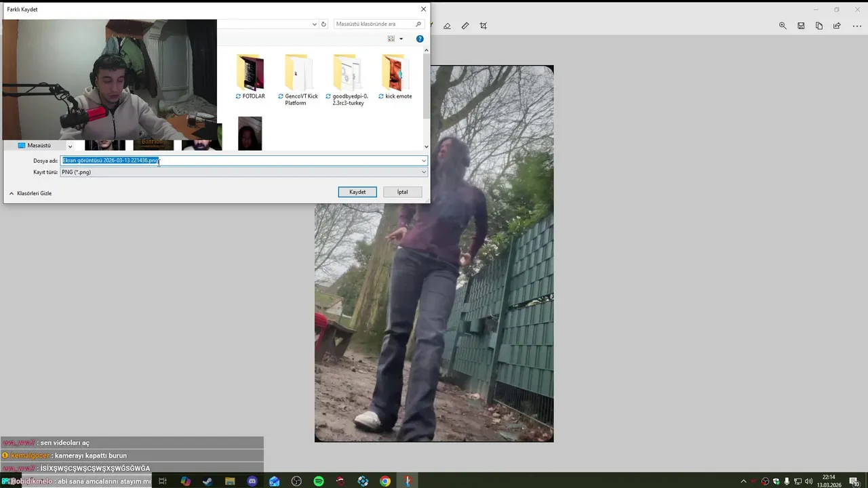Change the view layout icon in dialog
This screenshot has height=488, width=868.
coord(391,39)
